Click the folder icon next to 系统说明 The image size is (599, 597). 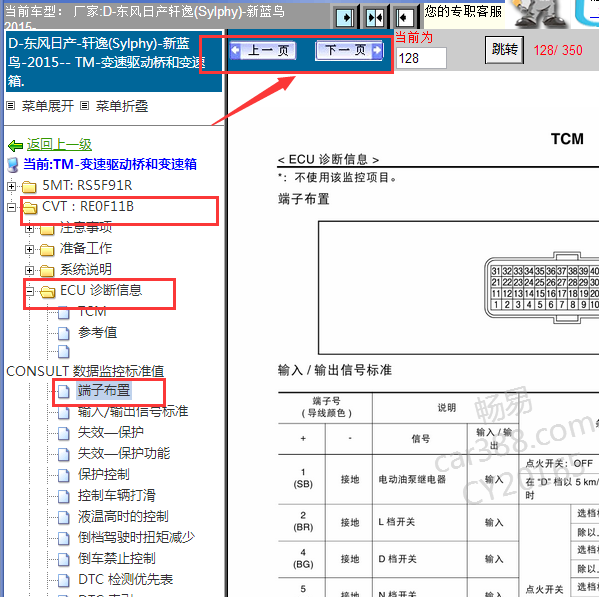[x=47, y=271]
